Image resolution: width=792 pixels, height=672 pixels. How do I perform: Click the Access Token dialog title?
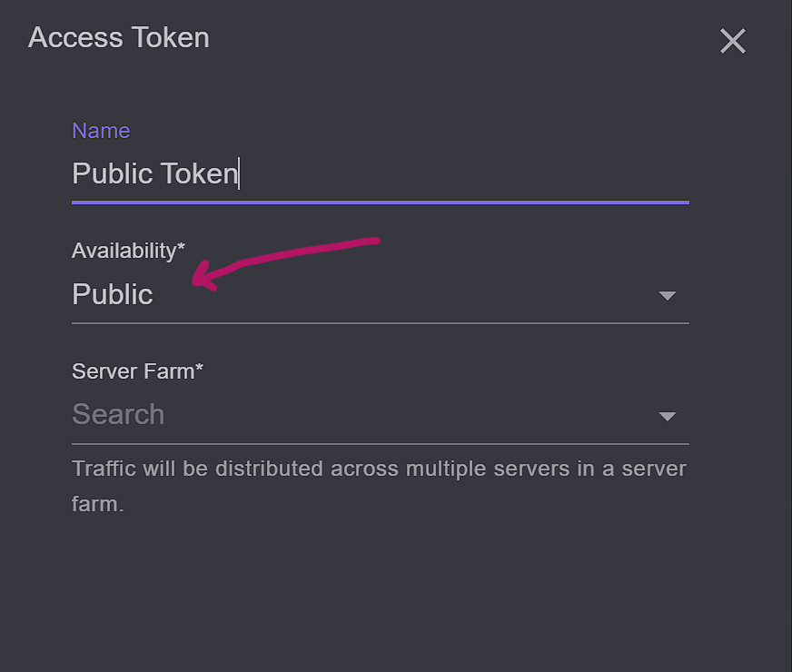tap(119, 38)
